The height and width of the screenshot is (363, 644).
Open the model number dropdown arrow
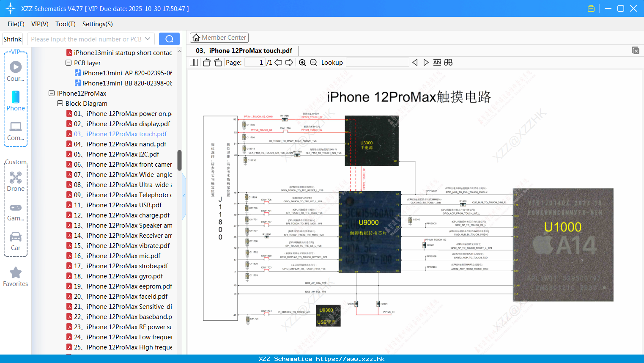(x=148, y=39)
